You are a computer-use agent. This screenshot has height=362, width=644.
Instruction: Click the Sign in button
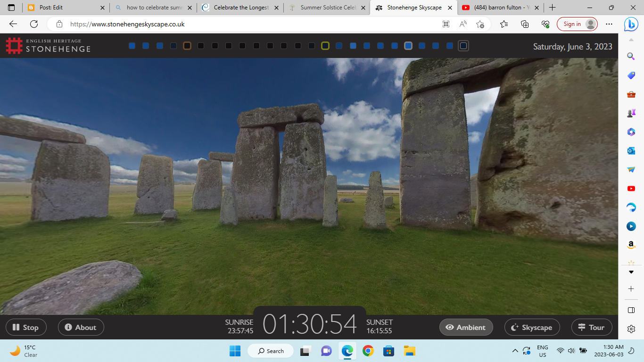(x=577, y=24)
